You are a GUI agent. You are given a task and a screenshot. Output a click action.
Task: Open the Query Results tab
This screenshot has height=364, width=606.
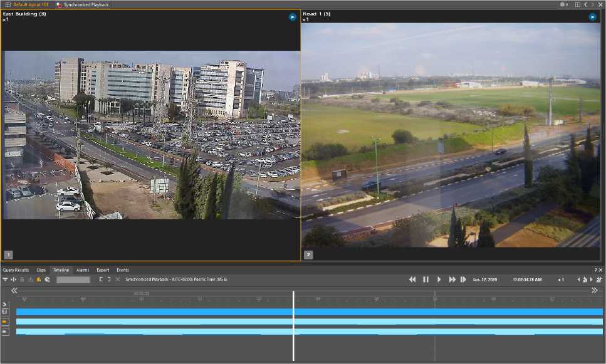tap(16, 270)
